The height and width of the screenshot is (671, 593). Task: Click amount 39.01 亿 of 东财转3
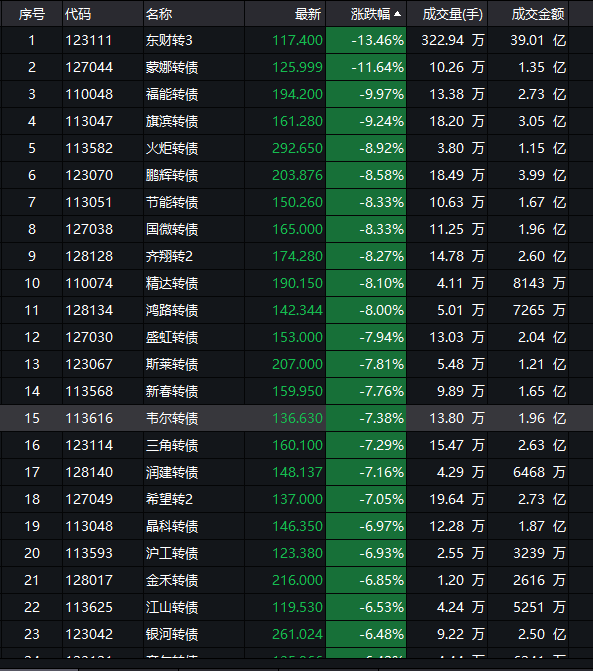point(538,40)
